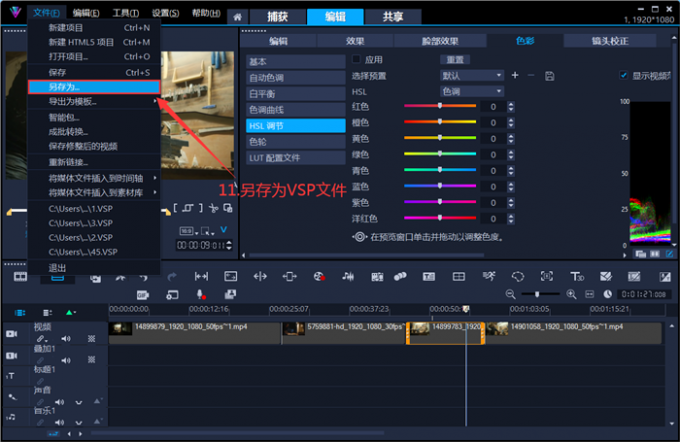680x442 pixels.
Task: Open the record/capture option icon
Action: pos(319,276)
